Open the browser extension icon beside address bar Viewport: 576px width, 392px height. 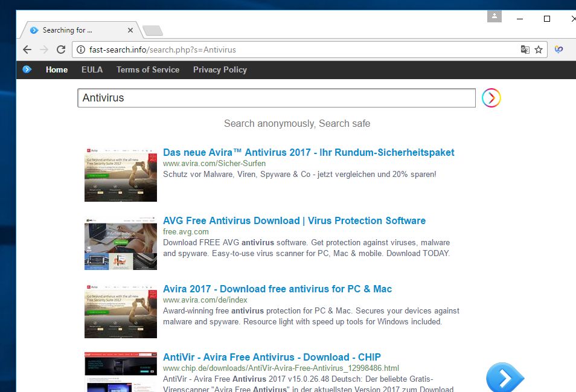558,50
